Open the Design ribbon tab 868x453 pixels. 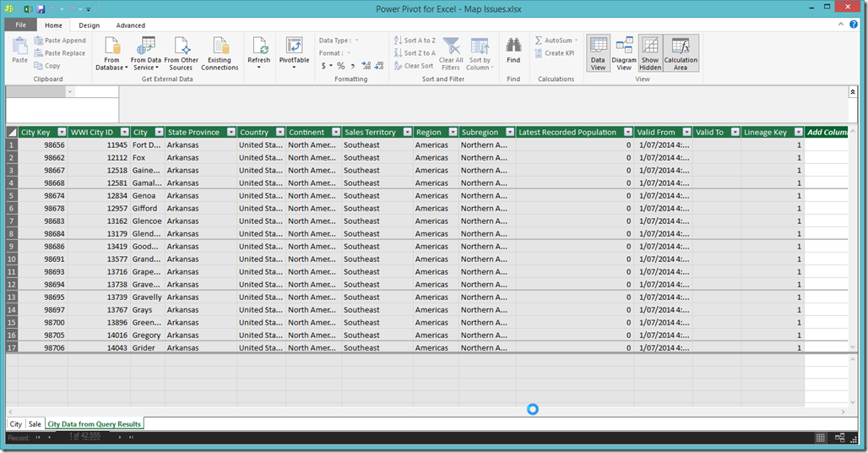(x=90, y=25)
